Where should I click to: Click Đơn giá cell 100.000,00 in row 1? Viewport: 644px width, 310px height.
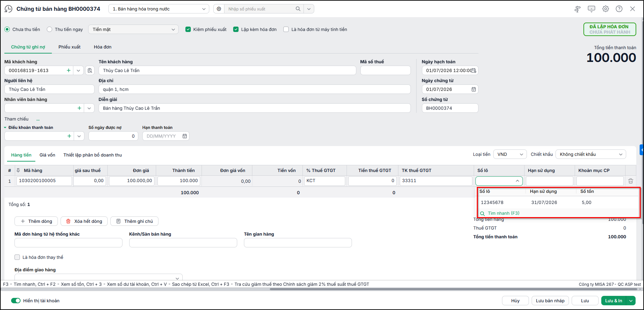click(132, 181)
